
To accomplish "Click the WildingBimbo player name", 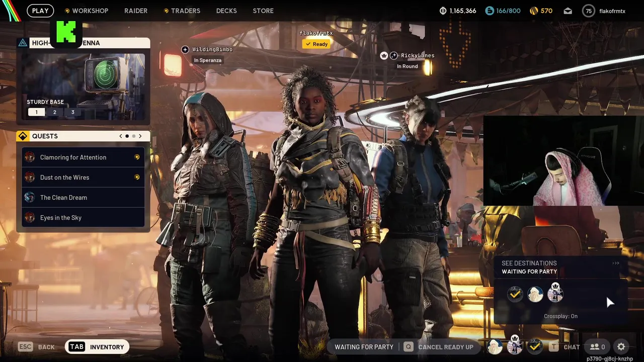I will tap(212, 49).
